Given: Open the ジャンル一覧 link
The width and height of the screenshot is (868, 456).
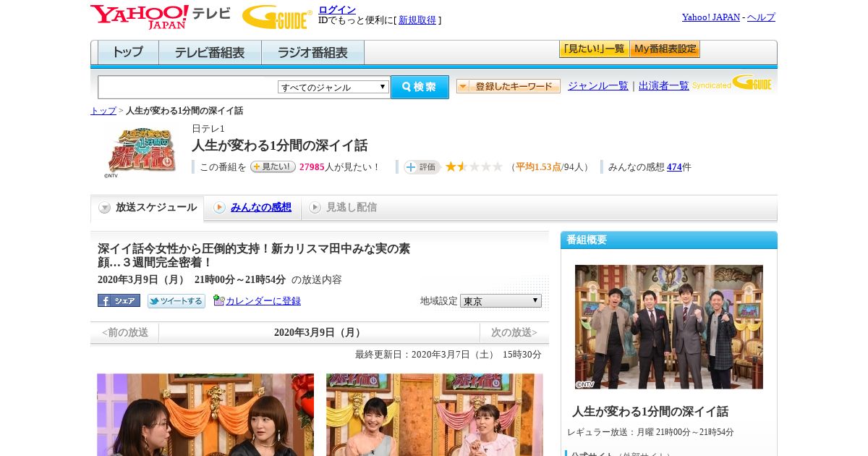Looking at the screenshot, I should (x=598, y=86).
